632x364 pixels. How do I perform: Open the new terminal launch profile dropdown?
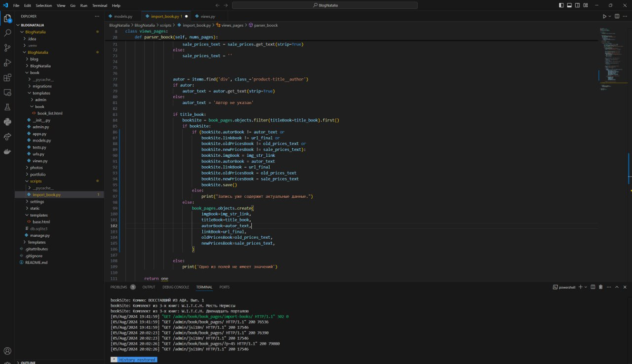[586, 287]
